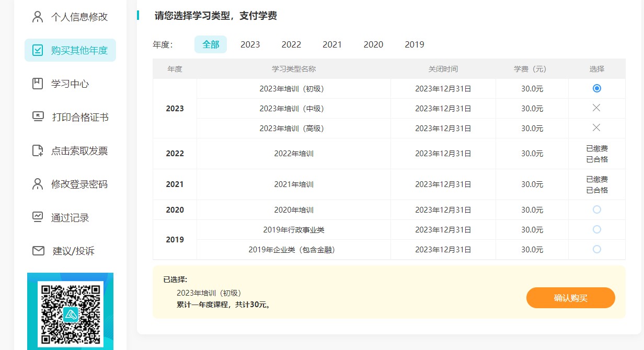Click the user icon beside 修改登录密码
Image resolution: width=644 pixels, height=350 pixels.
(37, 184)
